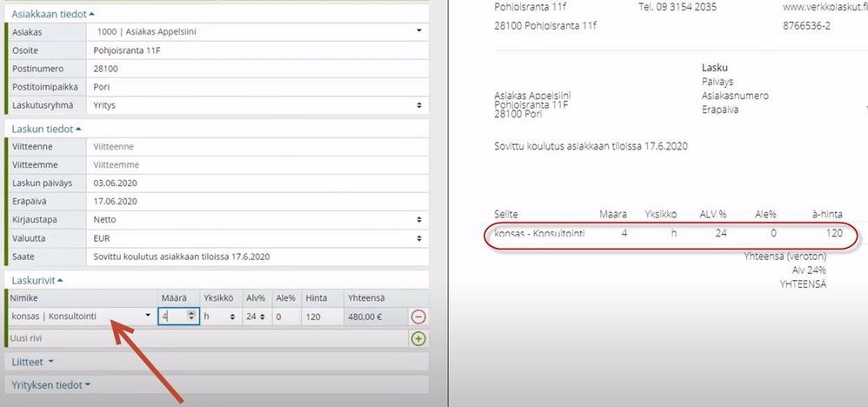This screenshot has width=868, height=407.
Task: Click the Uusi rivi new row field
Action: [x=208, y=337]
